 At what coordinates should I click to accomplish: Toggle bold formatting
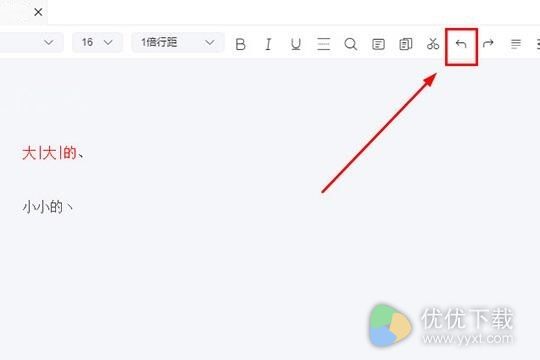click(x=240, y=44)
